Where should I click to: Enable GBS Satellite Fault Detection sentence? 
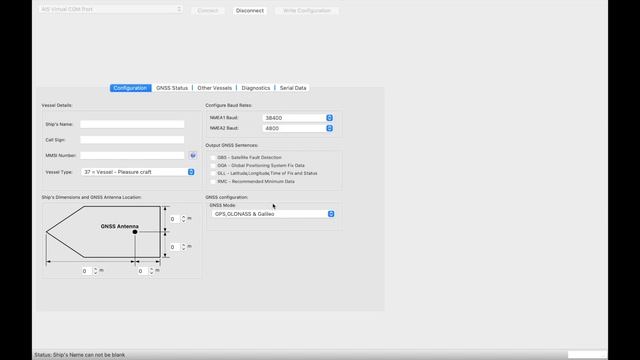point(213,158)
